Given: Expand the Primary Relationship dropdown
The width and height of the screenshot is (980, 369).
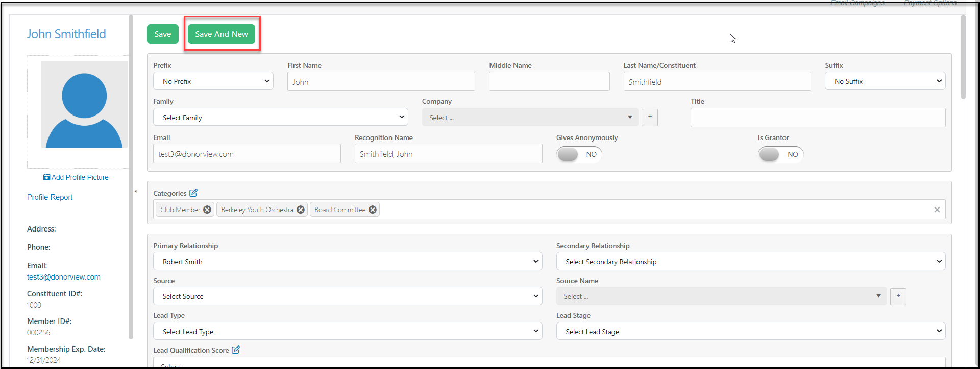Looking at the screenshot, I should tap(348, 261).
